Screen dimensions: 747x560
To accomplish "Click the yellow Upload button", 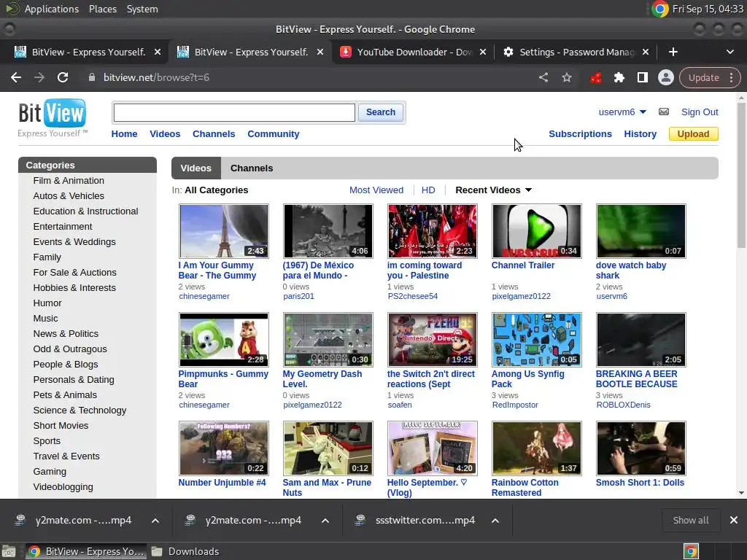I will pos(693,134).
